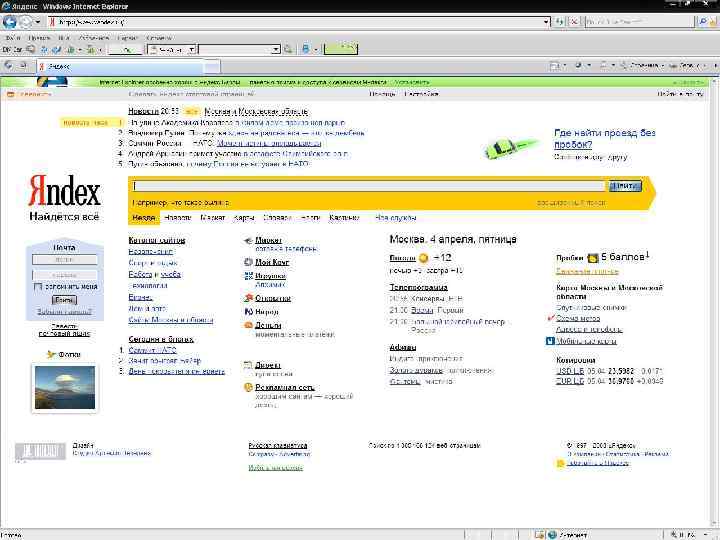Open the Телепрограмма link
The image size is (720, 540).
418,287
